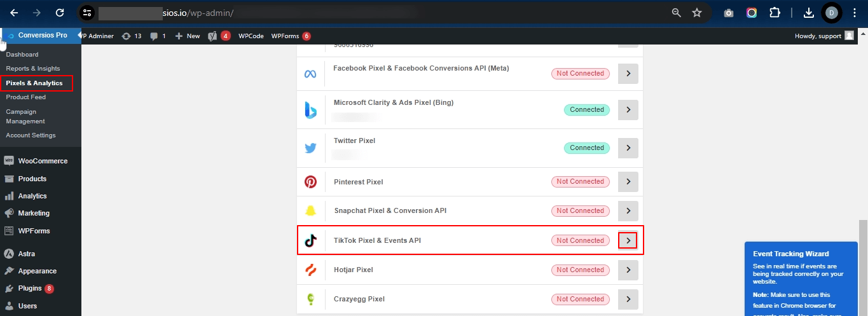This screenshot has height=316, width=868.
Task: Open updates icon showing 13
Action: click(x=132, y=36)
